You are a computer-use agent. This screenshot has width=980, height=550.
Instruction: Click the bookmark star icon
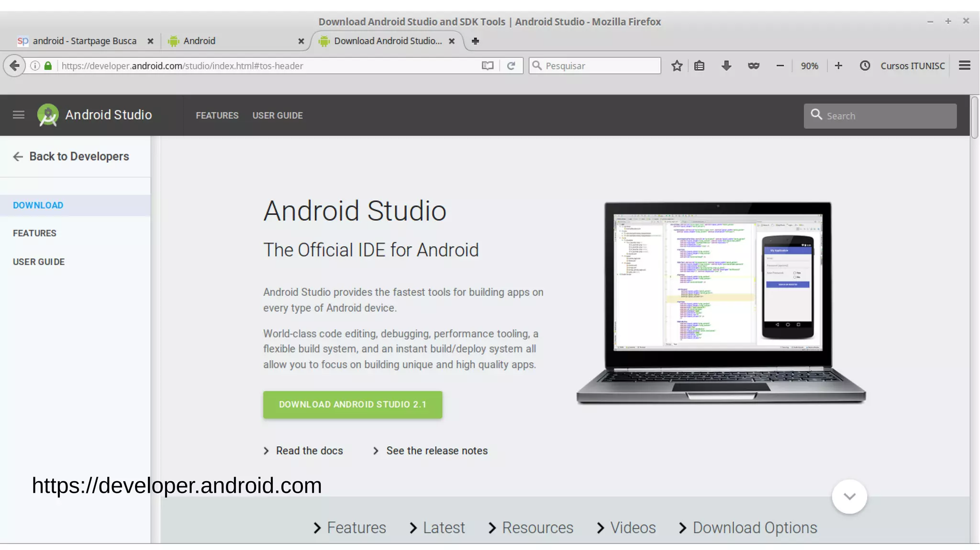click(677, 66)
